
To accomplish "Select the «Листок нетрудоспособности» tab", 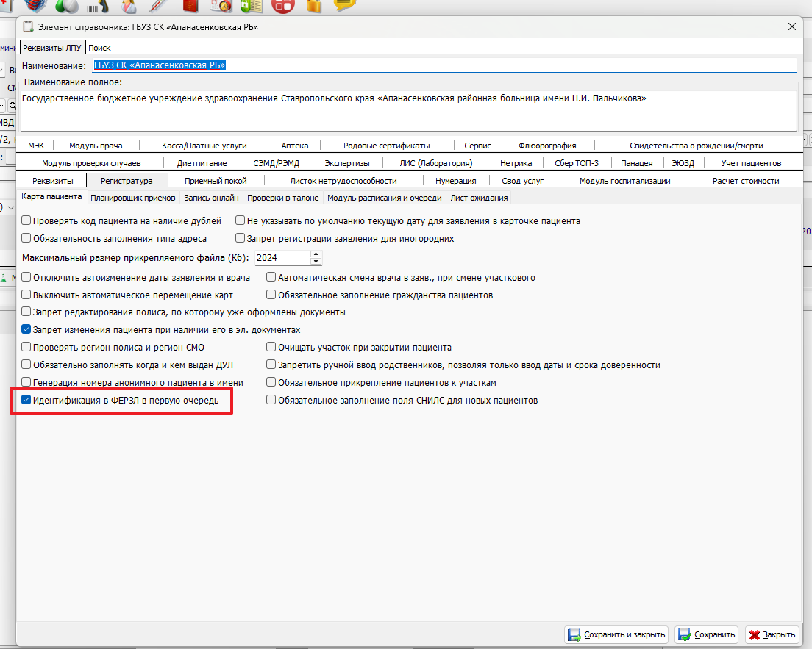I will (343, 181).
